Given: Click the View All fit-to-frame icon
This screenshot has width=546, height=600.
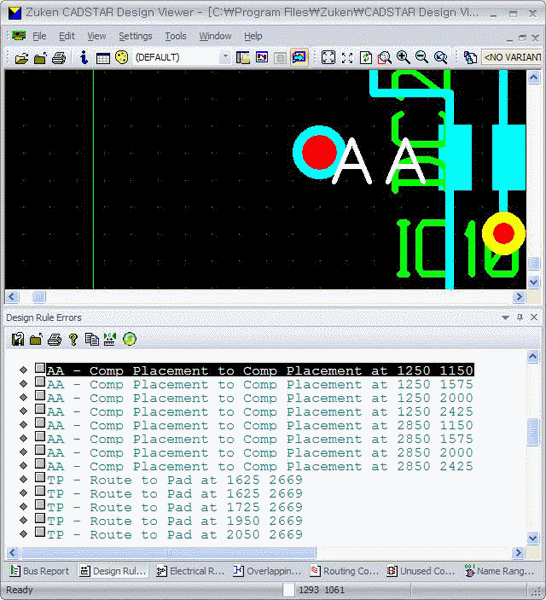Looking at the screenshot, I should pyautogui.click(x=328, y=58).
